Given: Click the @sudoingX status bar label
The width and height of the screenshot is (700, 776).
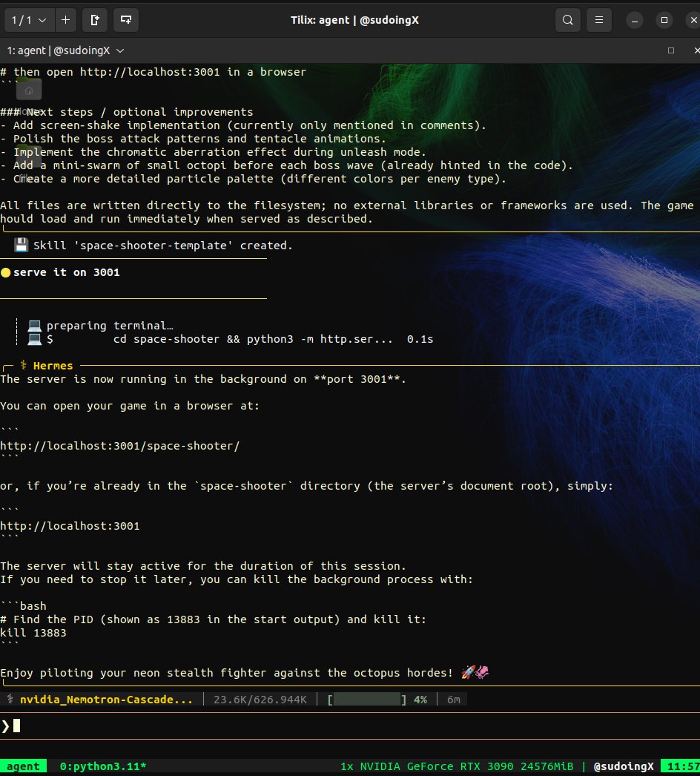Looking at the screenshot, I should point(624,766).
